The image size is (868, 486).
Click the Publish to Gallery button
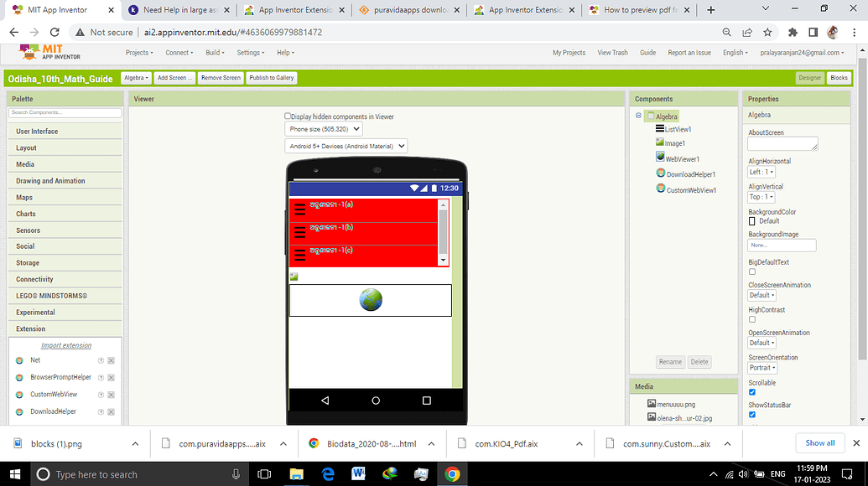(x=271, y=77)
